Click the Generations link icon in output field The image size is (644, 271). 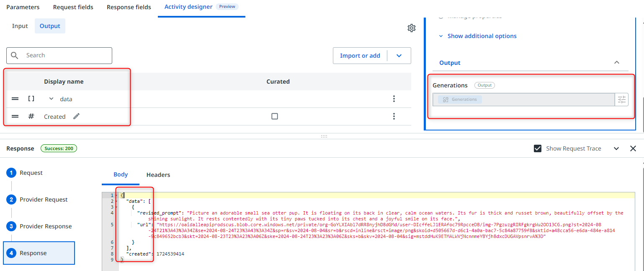pos(446,100)
